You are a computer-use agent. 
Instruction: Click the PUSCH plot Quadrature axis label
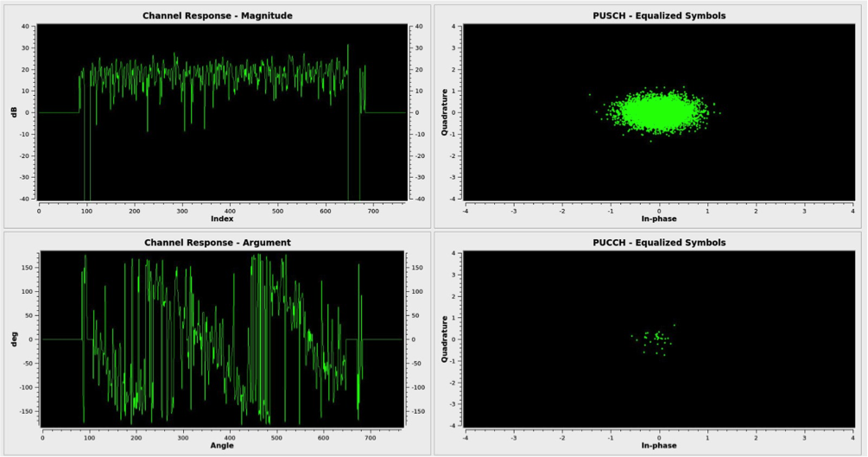click(x=444, y=112)
